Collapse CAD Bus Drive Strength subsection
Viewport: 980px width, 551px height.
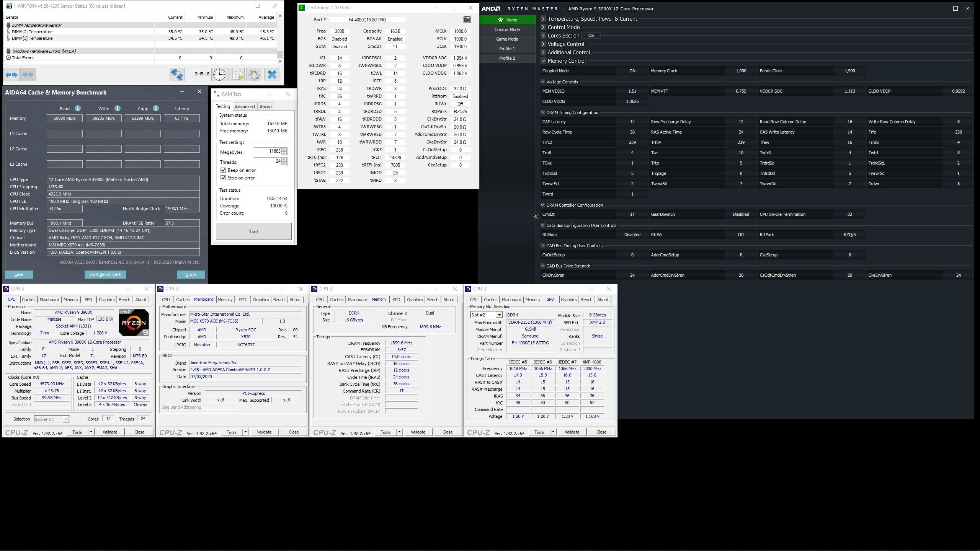(542, 266)
